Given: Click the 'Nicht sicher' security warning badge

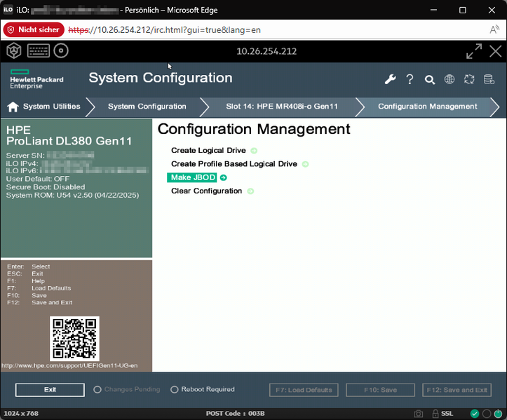Looking at the screenshot, I should pyautogui.click(x=34, y=29).
